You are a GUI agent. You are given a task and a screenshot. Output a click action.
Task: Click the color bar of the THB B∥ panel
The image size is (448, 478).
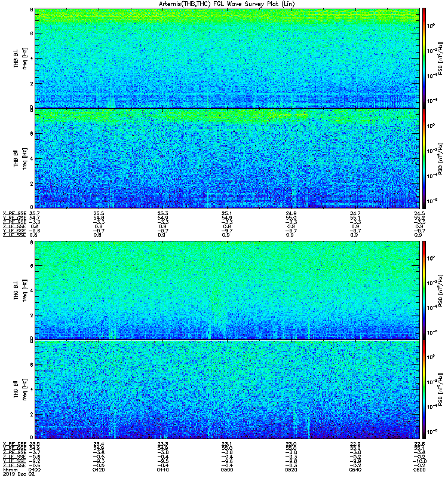424,158
